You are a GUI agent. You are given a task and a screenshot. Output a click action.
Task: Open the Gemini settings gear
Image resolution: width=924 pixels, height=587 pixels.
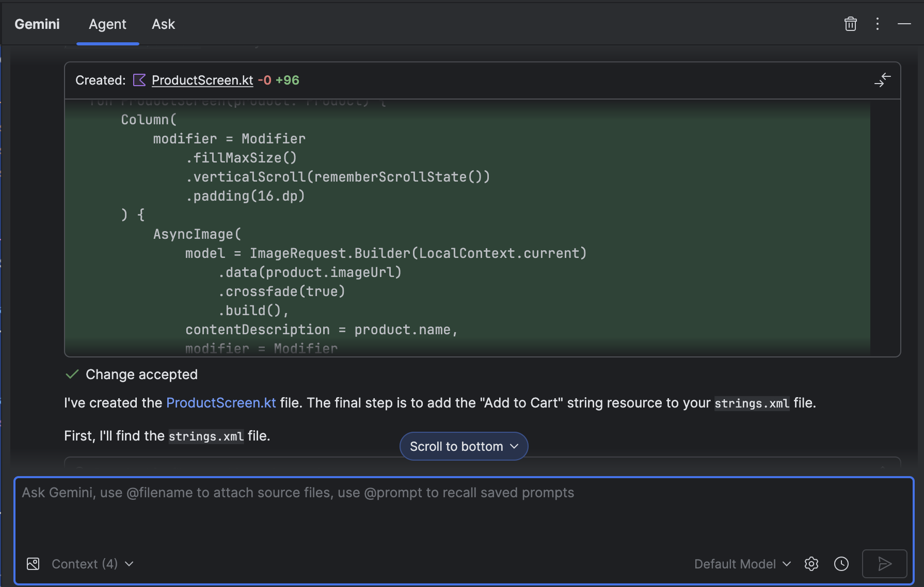(811, 564)
